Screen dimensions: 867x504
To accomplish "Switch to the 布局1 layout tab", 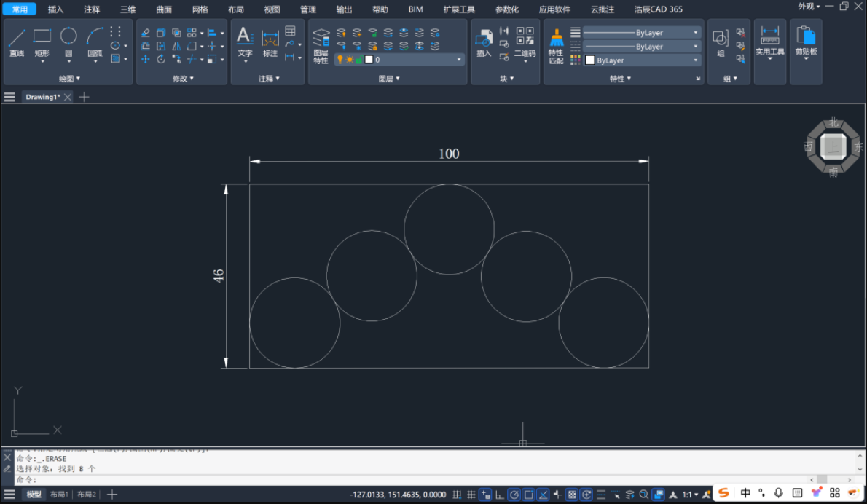I will coord(58,495).
